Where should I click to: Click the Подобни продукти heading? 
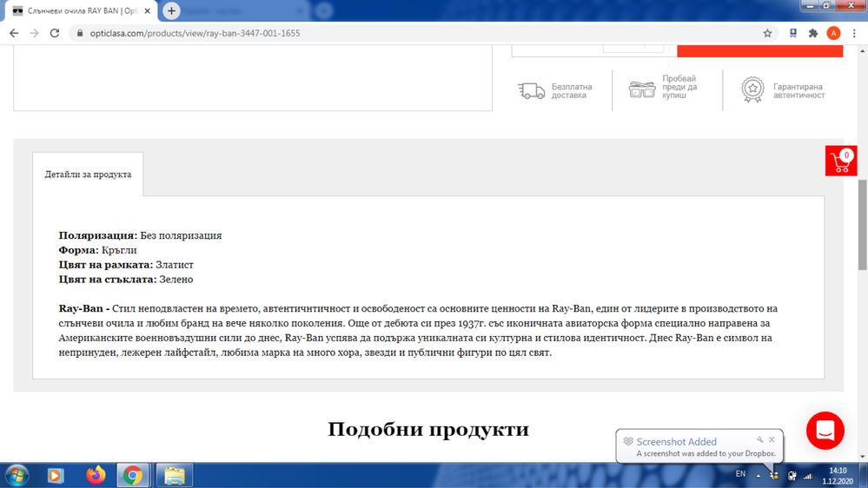428,429
